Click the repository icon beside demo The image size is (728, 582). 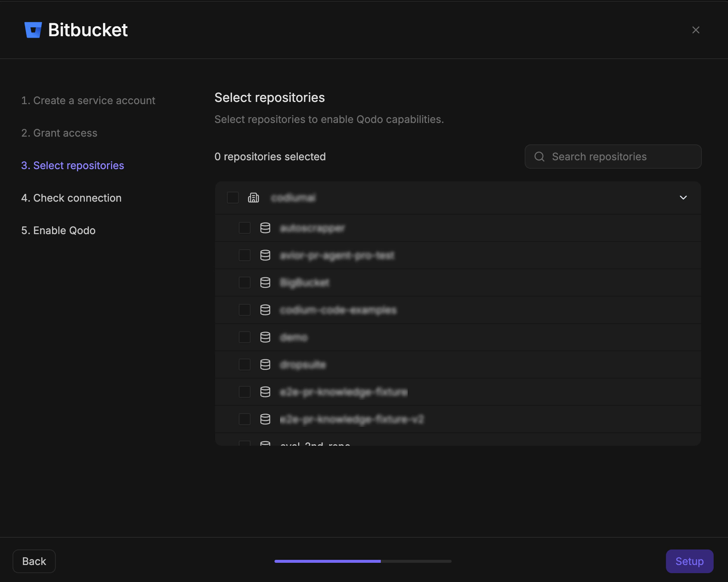coord(265,337)
